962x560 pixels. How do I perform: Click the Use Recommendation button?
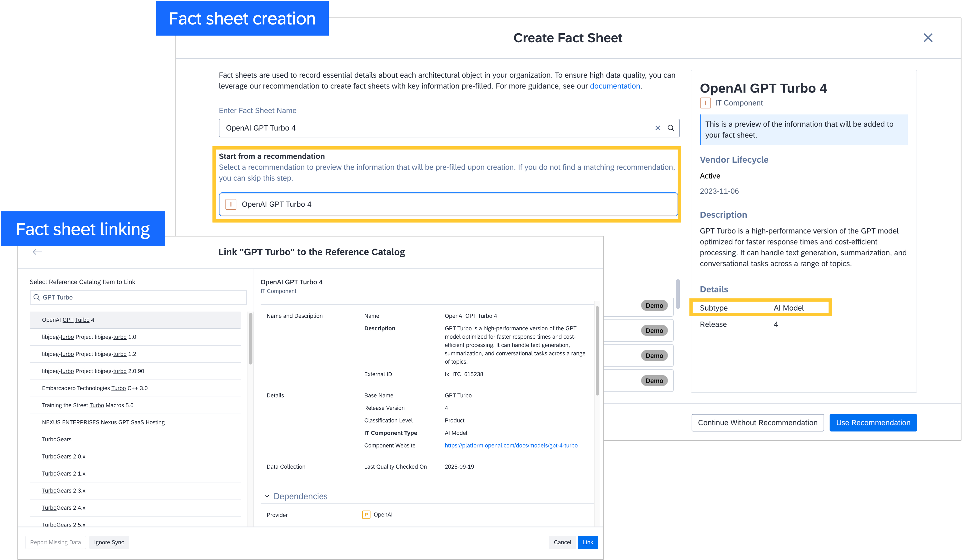click(x=873, y=423)
